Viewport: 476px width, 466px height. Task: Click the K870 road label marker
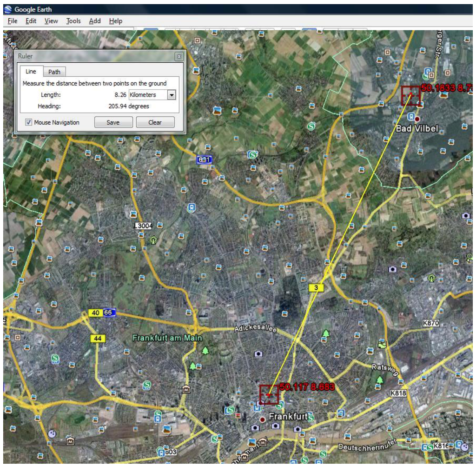[x=431, y=323]
